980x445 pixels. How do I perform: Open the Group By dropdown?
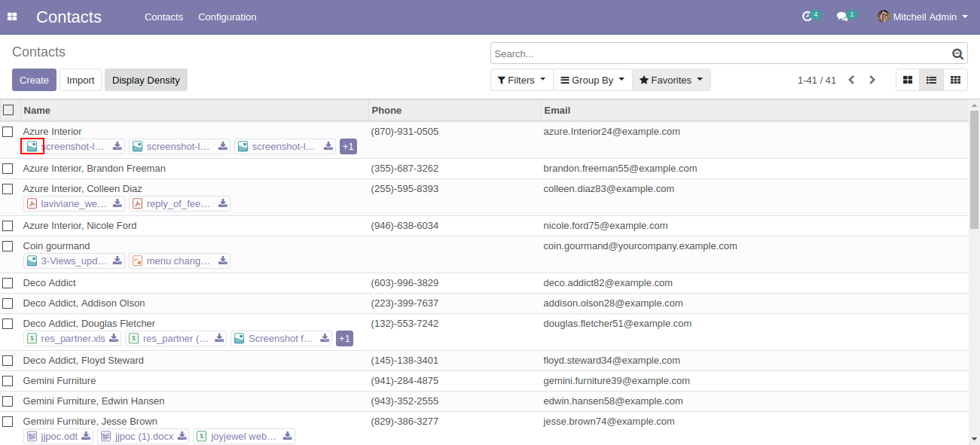pyautogui.click(x=593, y=80)
